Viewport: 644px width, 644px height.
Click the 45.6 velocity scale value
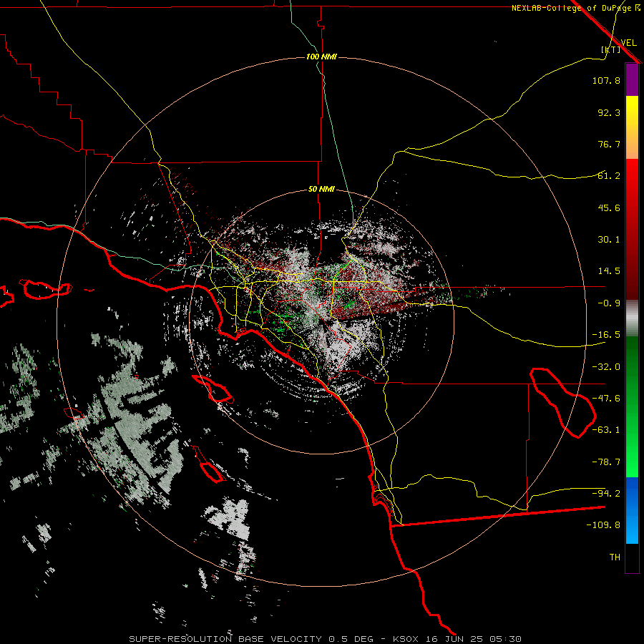[609, 208]
